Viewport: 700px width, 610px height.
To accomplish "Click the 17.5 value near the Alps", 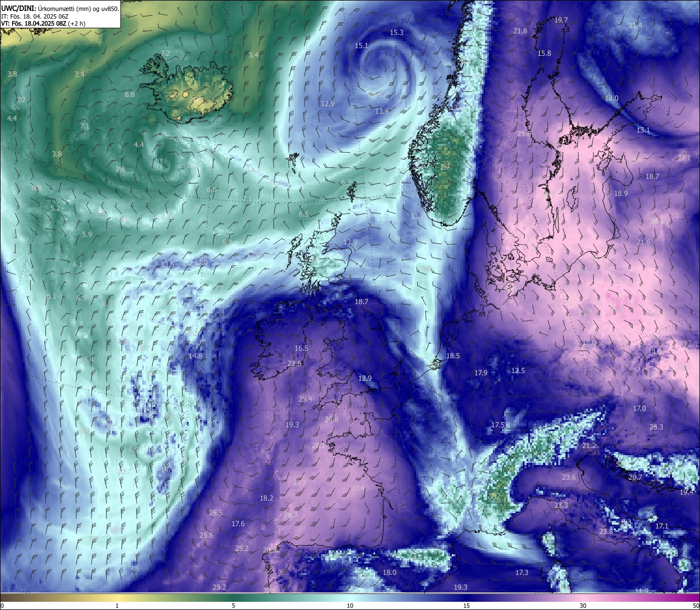I will (498, 425).
